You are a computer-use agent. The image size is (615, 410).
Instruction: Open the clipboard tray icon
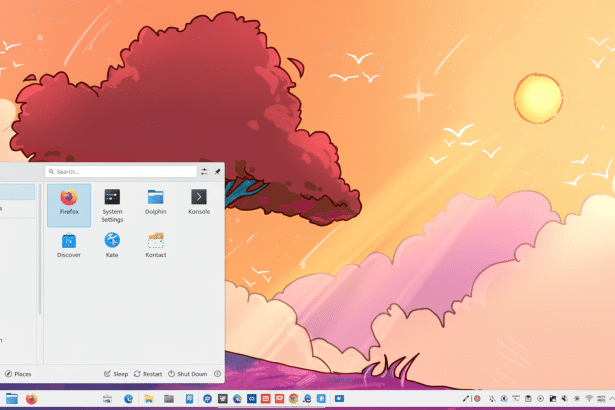[528, 399]
